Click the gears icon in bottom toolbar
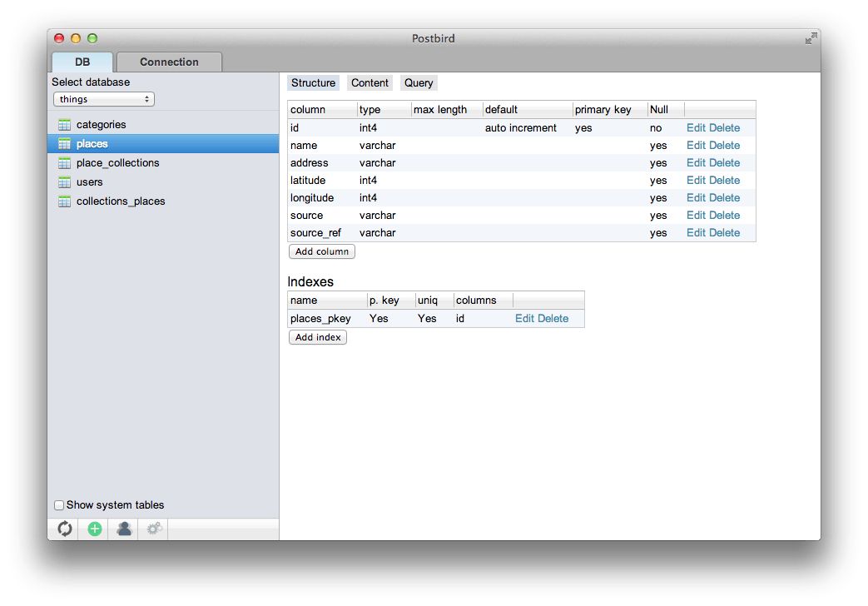The height and width of the screenshot is (606, 868). [x=153, y=529]
